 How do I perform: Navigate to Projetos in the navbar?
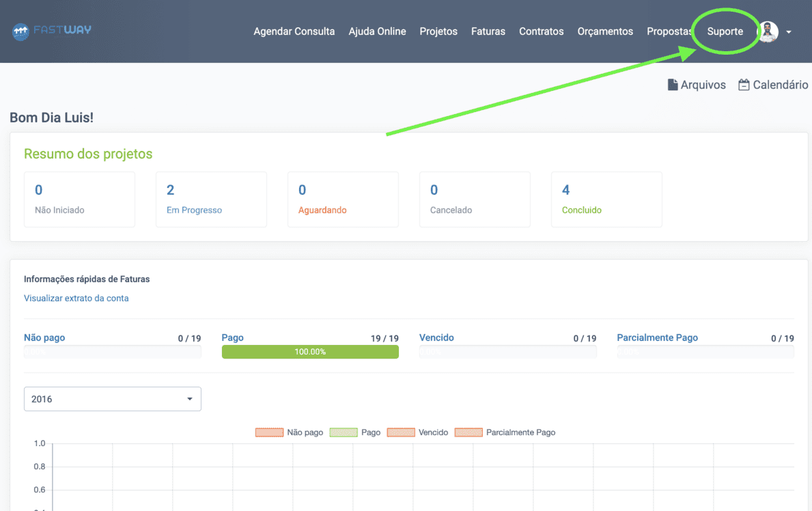click(x=438, y=31)
